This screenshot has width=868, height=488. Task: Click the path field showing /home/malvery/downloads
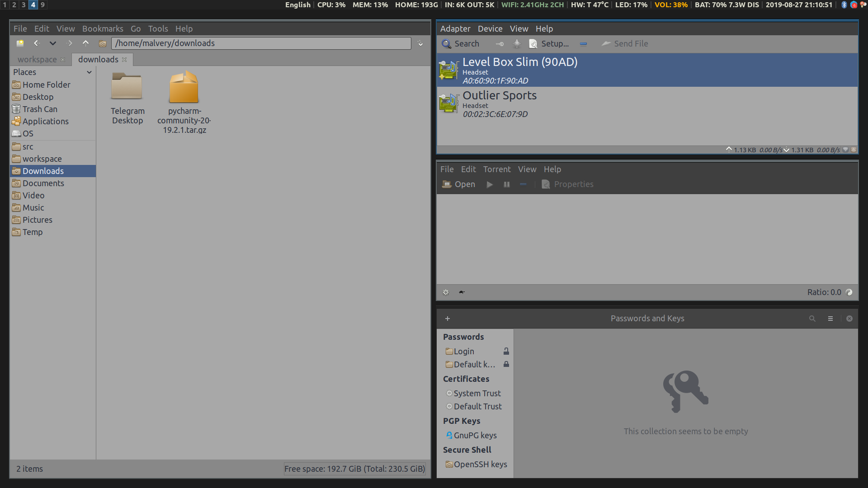(261, 43)
